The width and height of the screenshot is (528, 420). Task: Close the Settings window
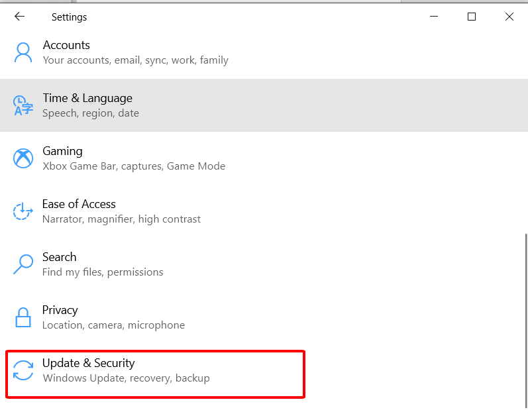point(509,17)
